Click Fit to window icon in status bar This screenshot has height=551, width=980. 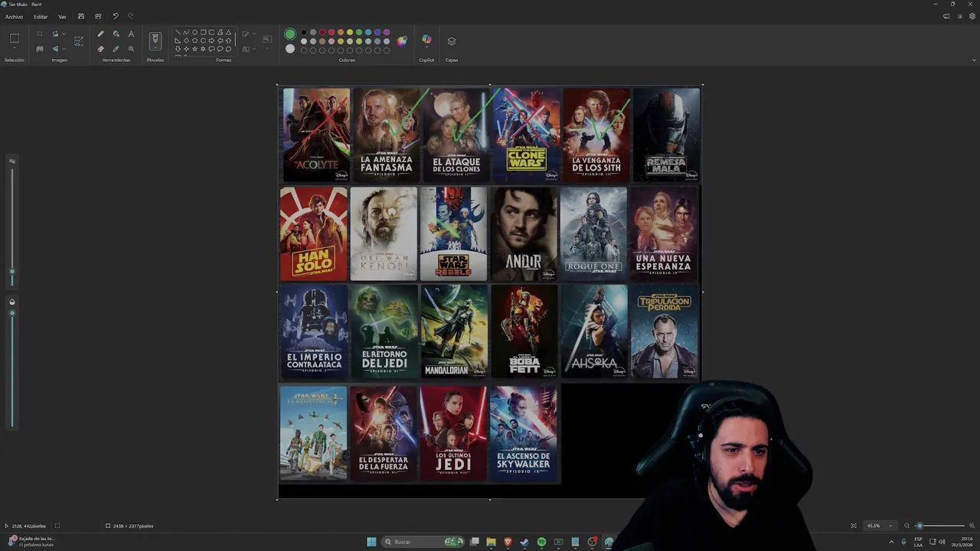pos(854,526)
